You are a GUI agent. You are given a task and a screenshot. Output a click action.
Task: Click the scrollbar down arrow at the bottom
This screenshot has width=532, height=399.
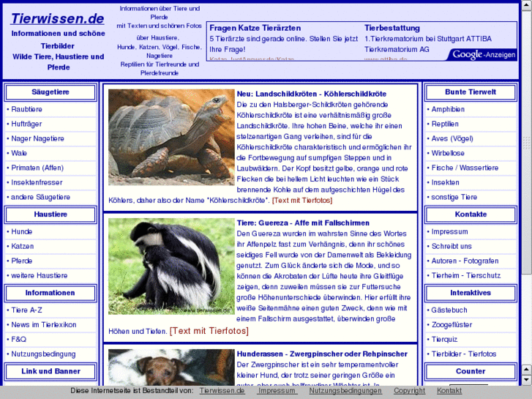pyautogui.click(x=526, y=379)
